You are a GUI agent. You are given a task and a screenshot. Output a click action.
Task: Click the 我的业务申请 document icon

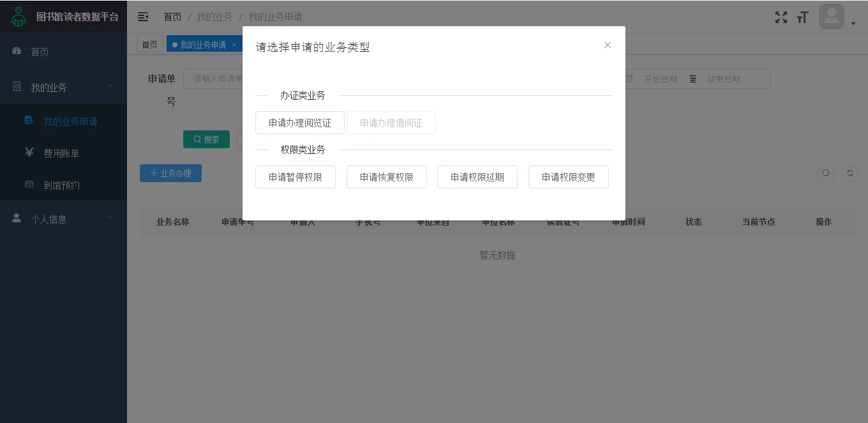point(29,120)
